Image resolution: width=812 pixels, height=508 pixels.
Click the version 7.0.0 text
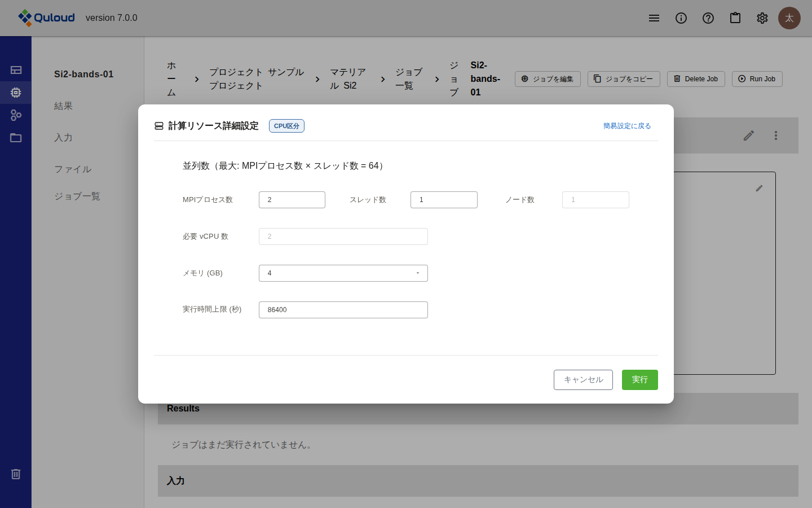[112, 18]
